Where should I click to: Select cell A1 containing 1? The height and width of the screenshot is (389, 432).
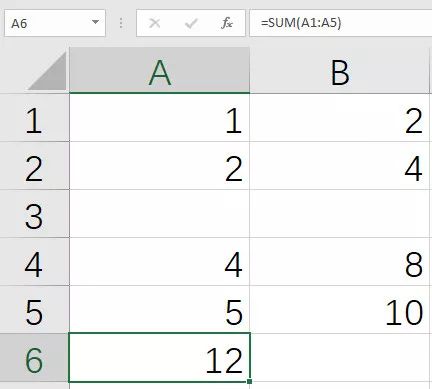[159, 118]
